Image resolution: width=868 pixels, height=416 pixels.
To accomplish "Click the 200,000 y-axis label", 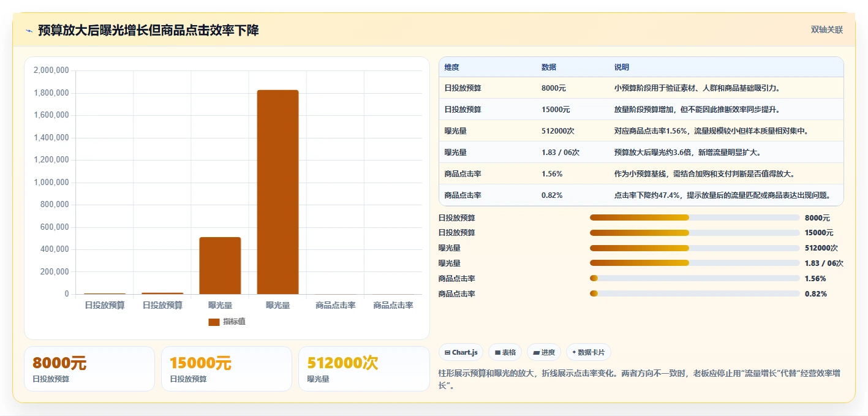I will coord(55,272).
